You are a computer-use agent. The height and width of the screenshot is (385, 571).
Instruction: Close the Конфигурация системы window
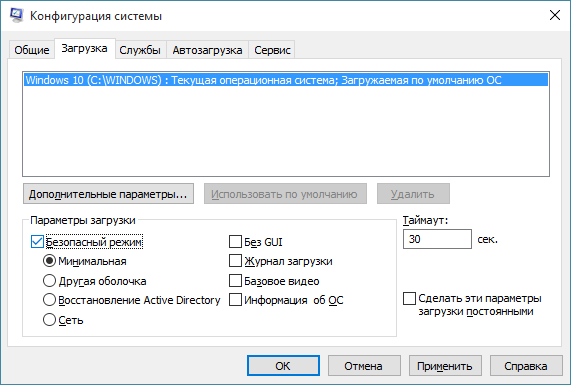555,15
